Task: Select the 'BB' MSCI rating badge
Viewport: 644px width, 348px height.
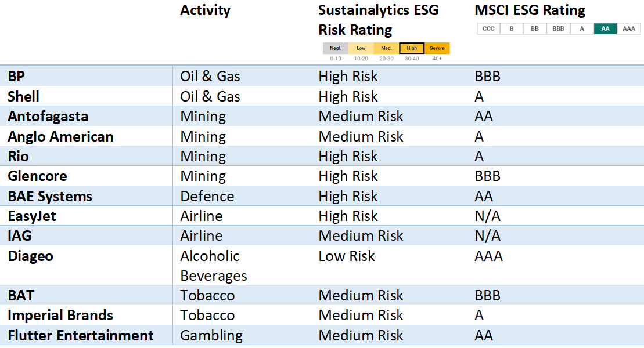Action: coord(534,28)
